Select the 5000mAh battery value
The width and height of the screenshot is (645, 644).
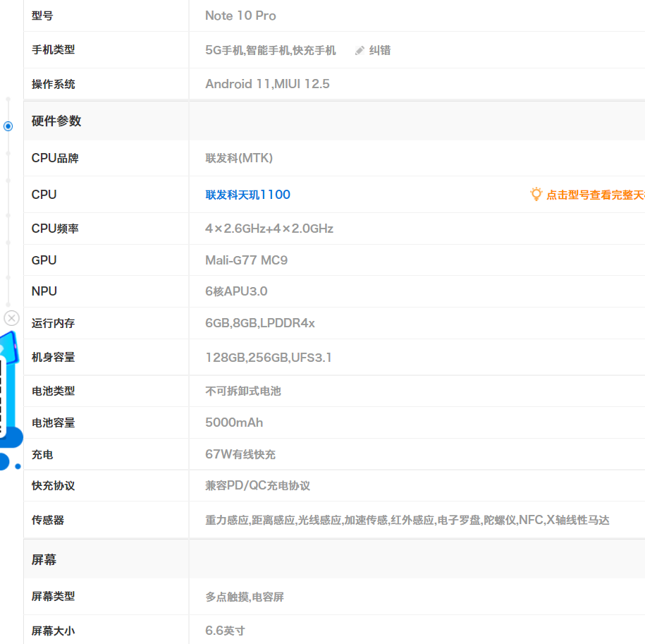click(234, 423)
